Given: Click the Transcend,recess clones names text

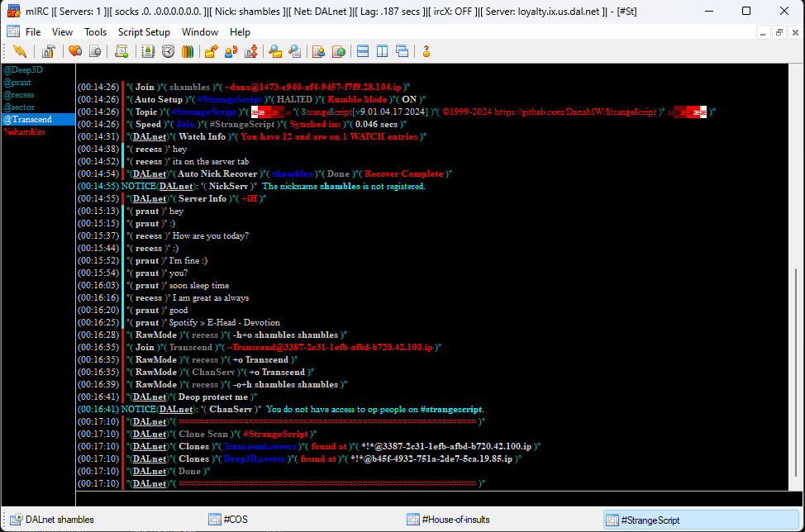Looking at the screenshot, I should point(260,446).
